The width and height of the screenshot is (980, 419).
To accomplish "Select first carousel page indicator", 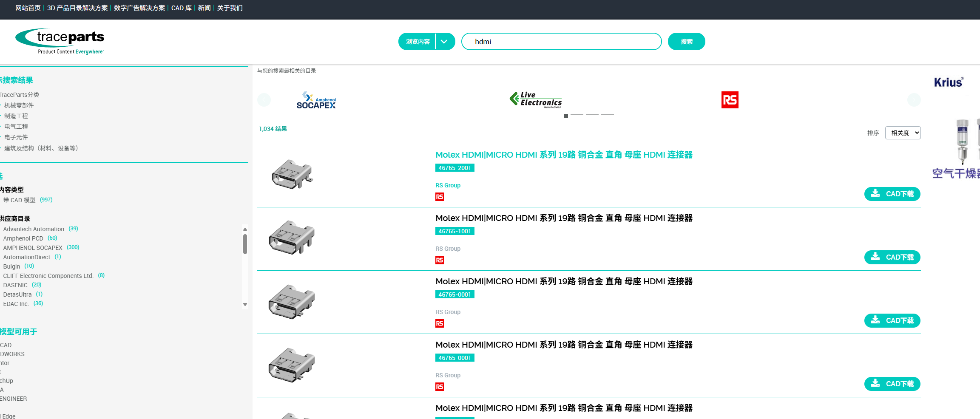I will coord(566,116).
